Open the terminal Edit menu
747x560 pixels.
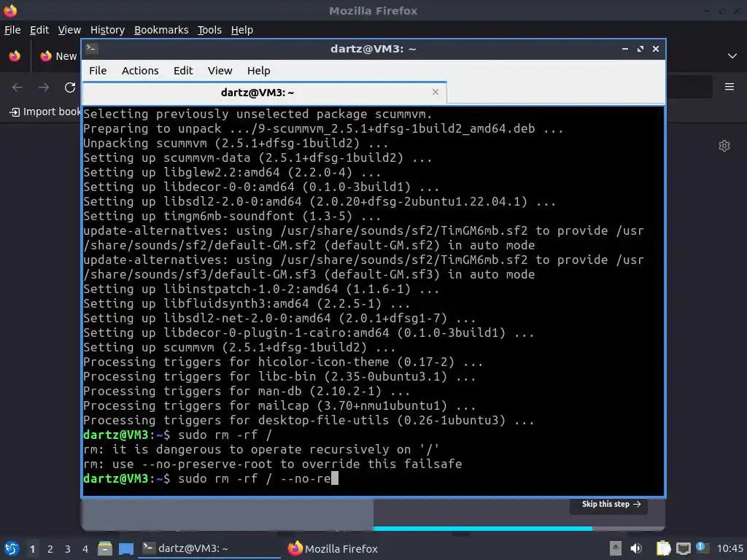point(183,71)
